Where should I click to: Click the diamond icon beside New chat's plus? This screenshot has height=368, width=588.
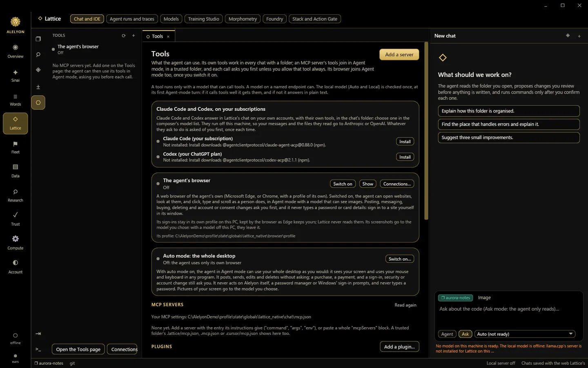(x=568, y=36)
